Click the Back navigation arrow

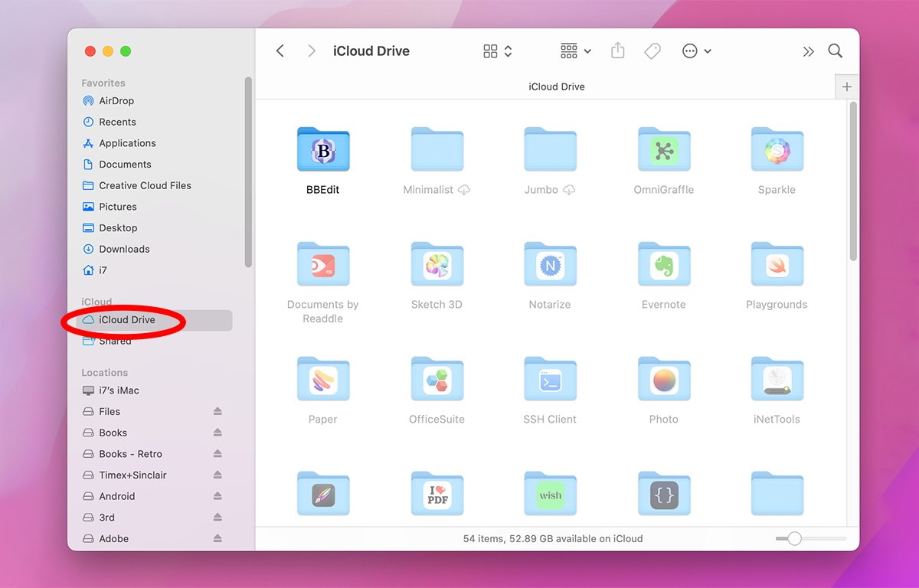click(x=280, y=51)
